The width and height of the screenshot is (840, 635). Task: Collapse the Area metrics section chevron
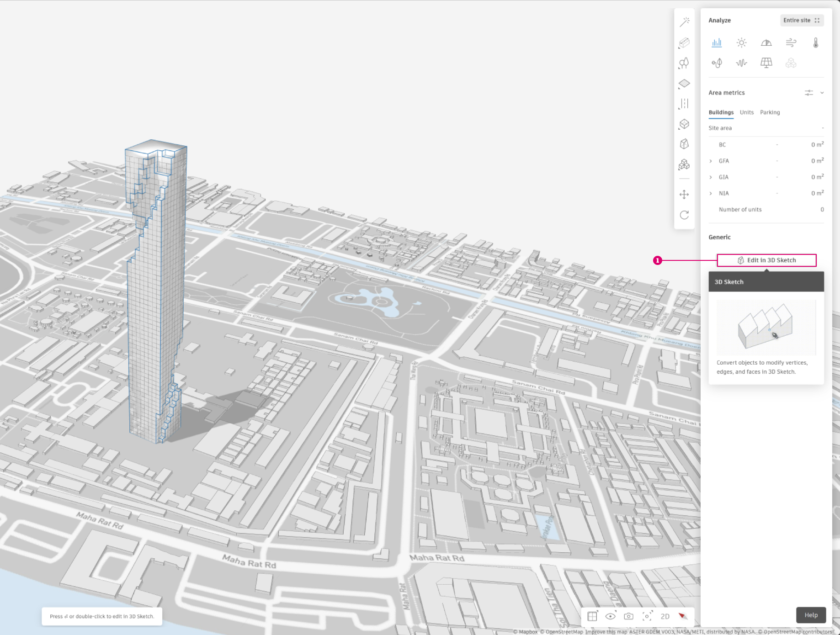click(x=822, y=93)
